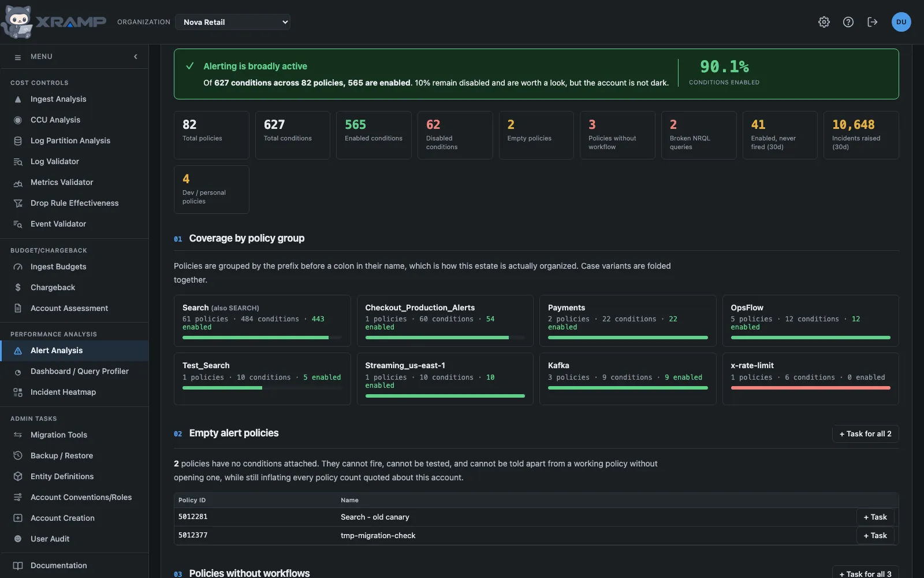
Task: Click the help question mark icon
Action: 848,22
